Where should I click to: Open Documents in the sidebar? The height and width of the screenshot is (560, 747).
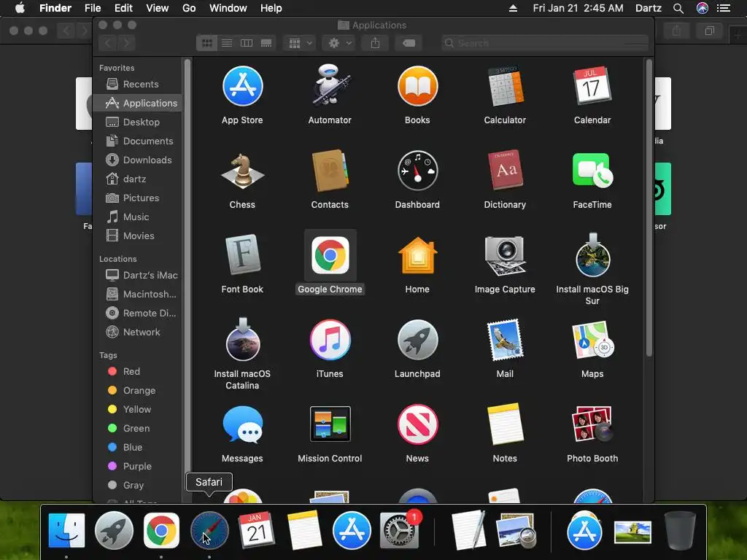point(137,141)
